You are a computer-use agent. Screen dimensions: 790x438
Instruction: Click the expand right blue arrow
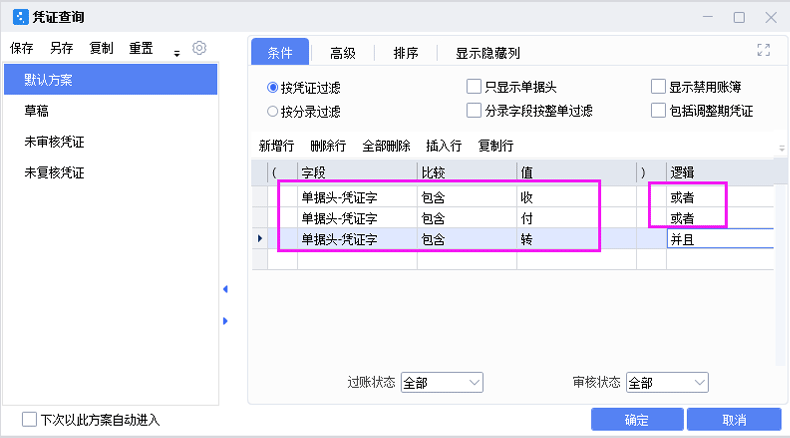(225, 321)
